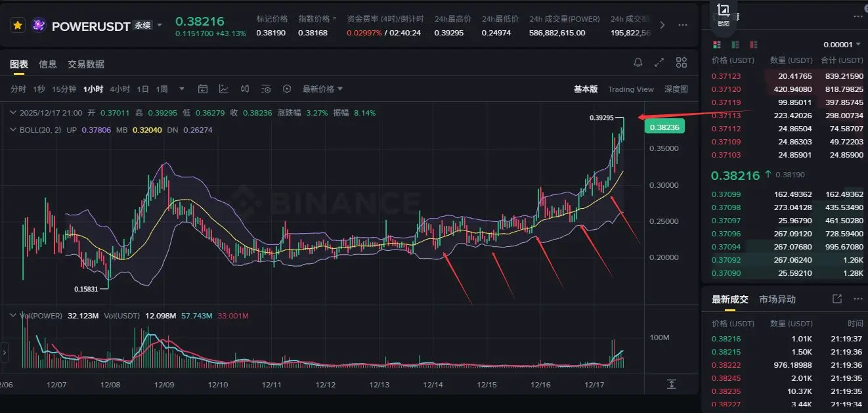Open the POWERUSDT pair selector dropdown
The image size is (868, 413).
click(160, 25)
